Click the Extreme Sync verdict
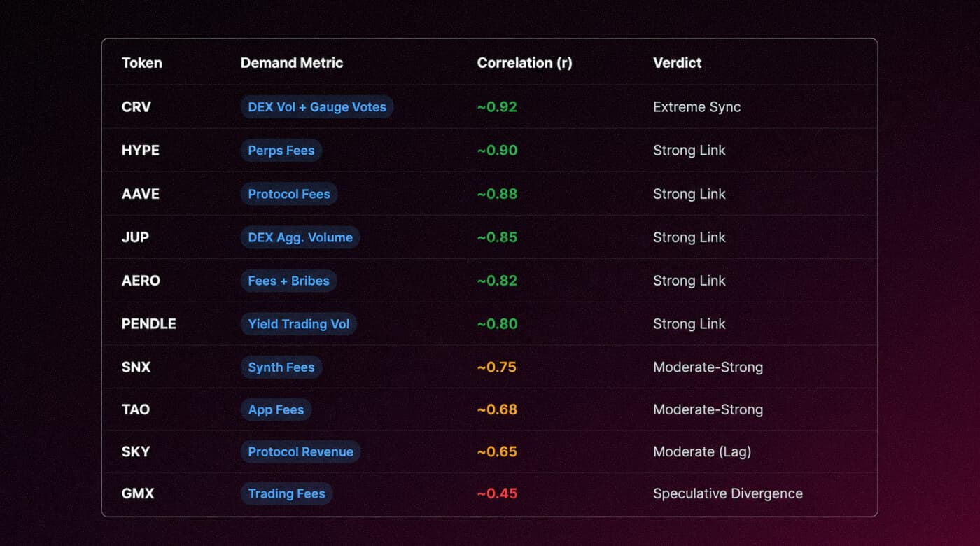Viewport: 980px width, 546px height. 696,107
